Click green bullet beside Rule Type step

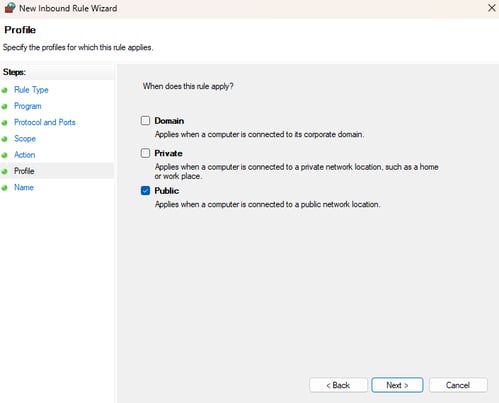pos(4,90)
